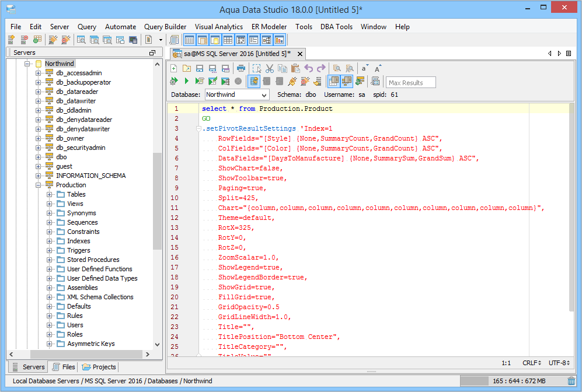Click the Paste clipboard icon
Viewport: 582px width, 392px height.
pyautogui.click(x=295, y=68)
